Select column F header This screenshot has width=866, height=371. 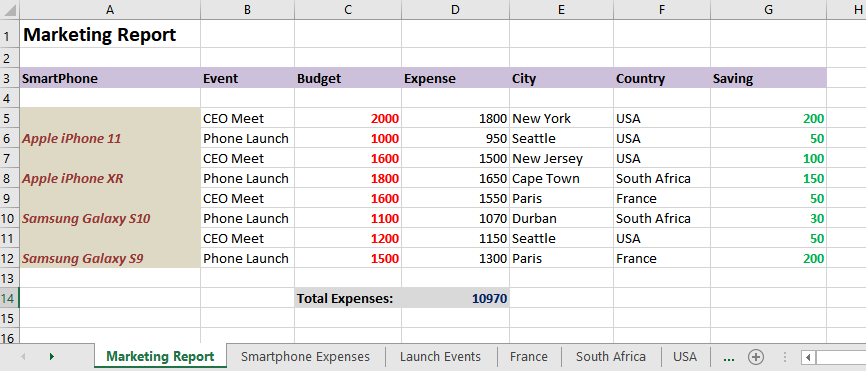[662, 9]
